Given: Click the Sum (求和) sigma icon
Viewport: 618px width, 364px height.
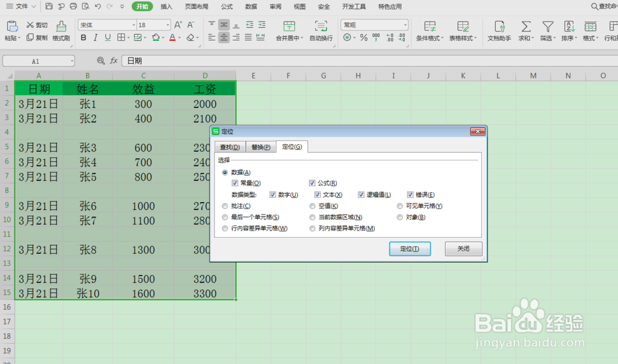Looking at the screenshot, I should pyautogui.click(x=526, y=27).
